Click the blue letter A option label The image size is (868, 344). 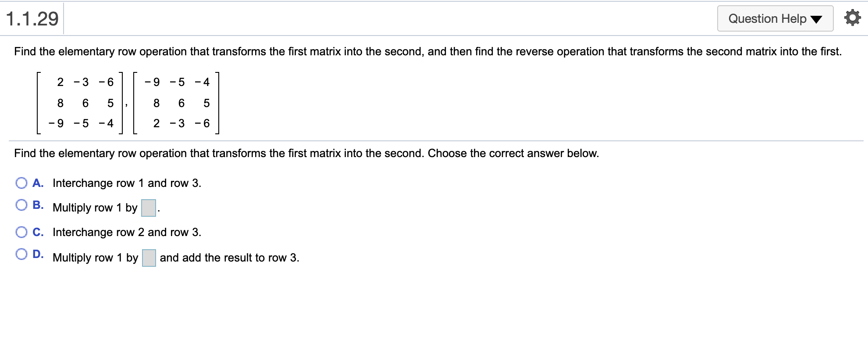tap(39, 183)
